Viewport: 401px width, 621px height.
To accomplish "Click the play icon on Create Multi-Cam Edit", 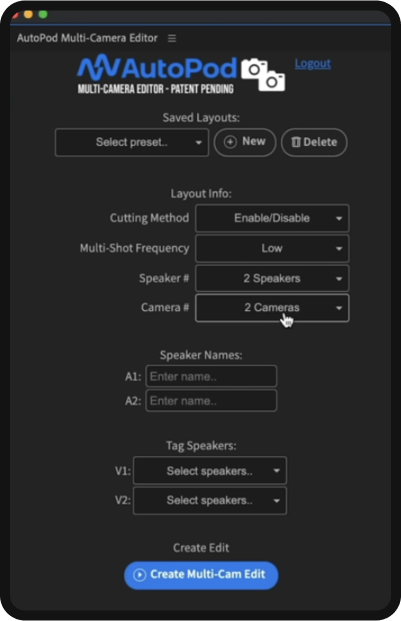I will (x=139, y=575).
